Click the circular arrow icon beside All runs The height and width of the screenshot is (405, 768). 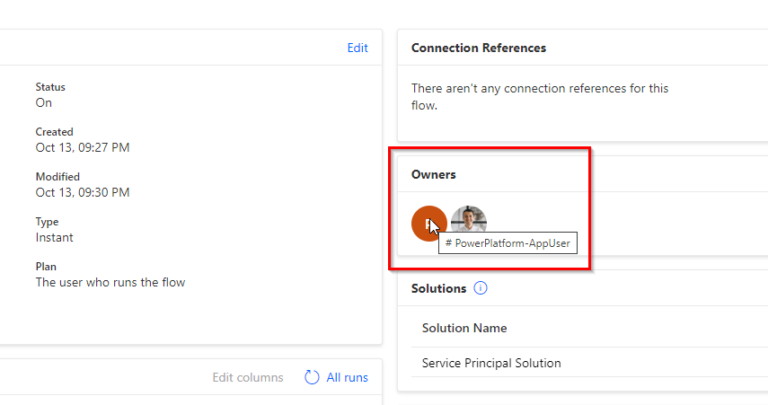click(x=312, y=377)
